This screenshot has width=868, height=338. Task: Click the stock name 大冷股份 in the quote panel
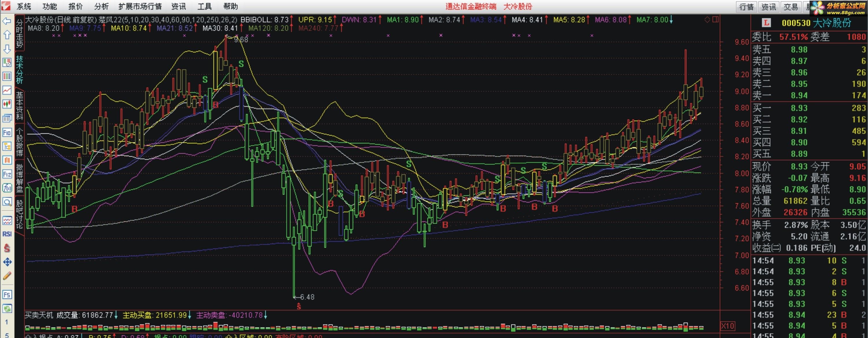tap(832, 23)
